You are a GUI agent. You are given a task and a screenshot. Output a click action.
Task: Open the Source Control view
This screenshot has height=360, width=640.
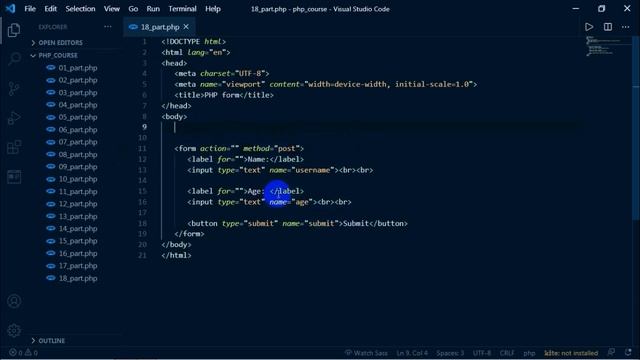pos(14,88)
